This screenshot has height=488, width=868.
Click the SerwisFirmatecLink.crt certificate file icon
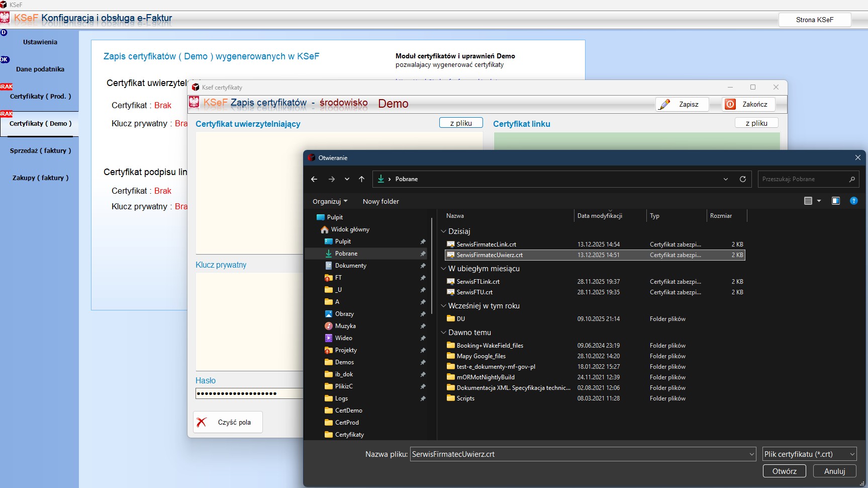coord(451,245)
